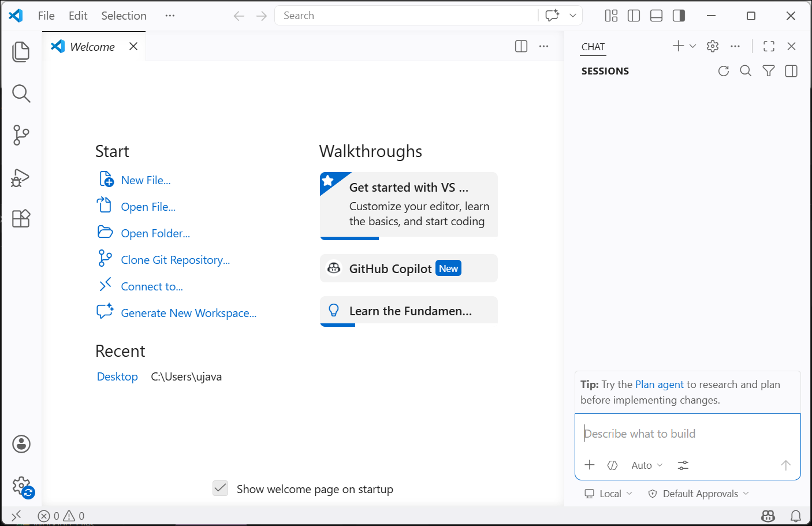Open Learn the Fundamentals walkthrough
812x526 pixels.
(409, 311)
